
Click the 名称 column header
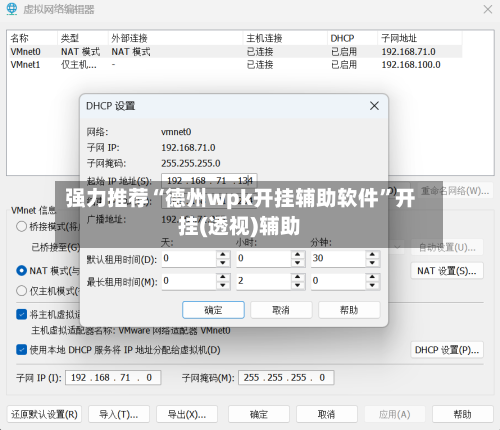(32, 38)
